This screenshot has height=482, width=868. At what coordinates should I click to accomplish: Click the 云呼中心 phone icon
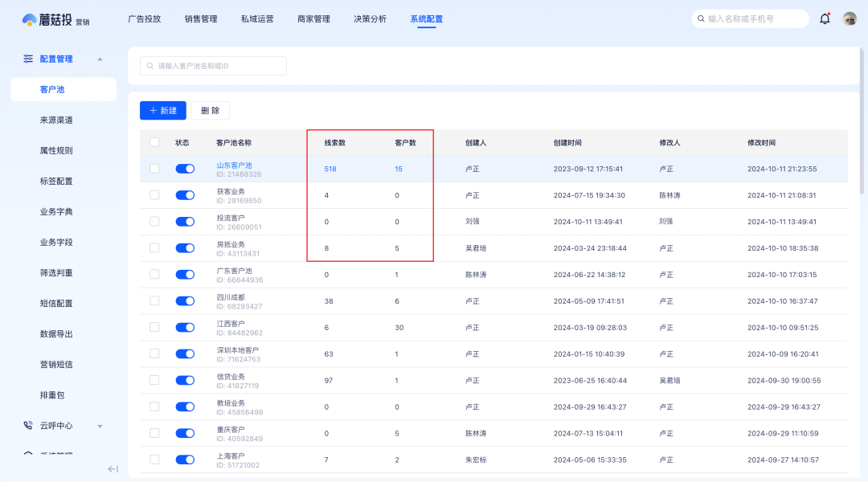point(28,426)
